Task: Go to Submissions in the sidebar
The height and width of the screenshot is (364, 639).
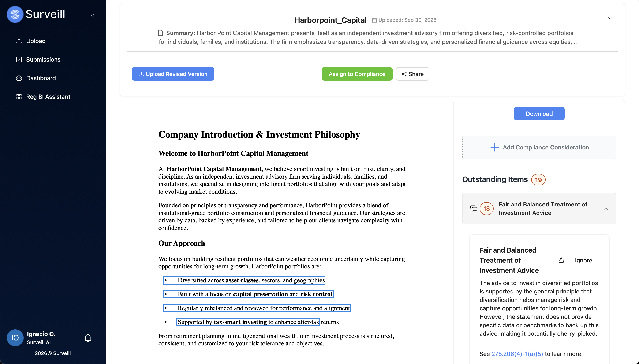Action: [x=43, y=60]
